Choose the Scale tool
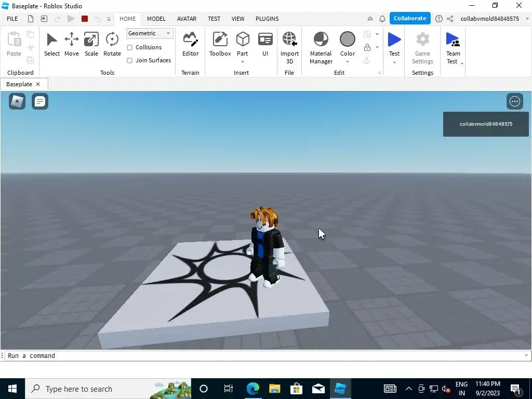532x399 pixels. pyautogui.click(x=91, y=44)
